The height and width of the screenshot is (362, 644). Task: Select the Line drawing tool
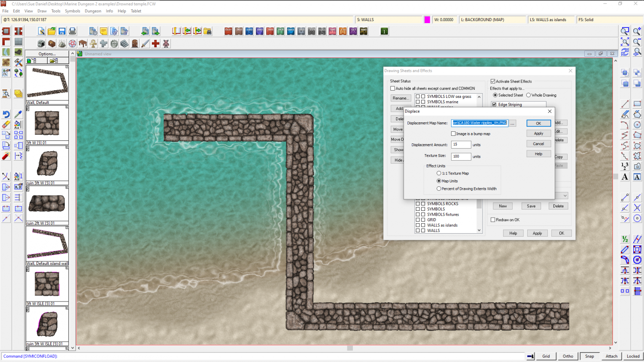click(x=625, y=103)
